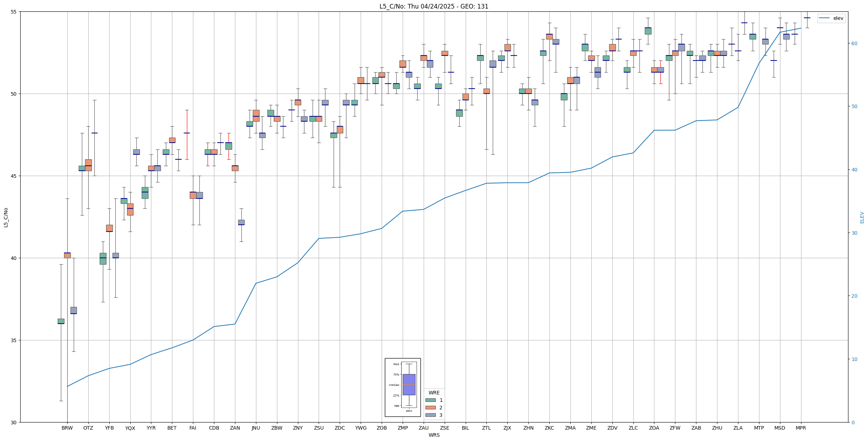Click the green WRE 1 legend swatch
The height and width of the screenshot is (441, 868).
(430, 400)
